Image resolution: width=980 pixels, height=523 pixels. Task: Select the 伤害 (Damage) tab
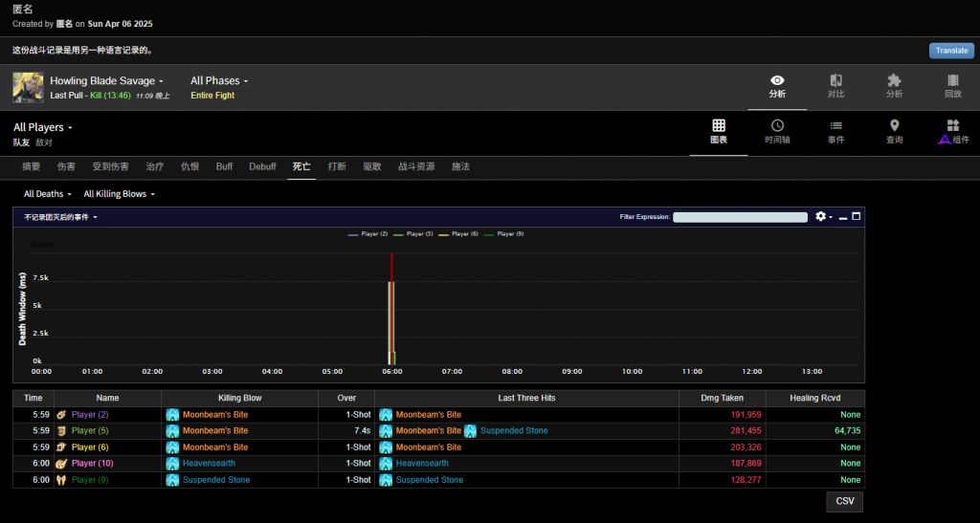[66, 167]
